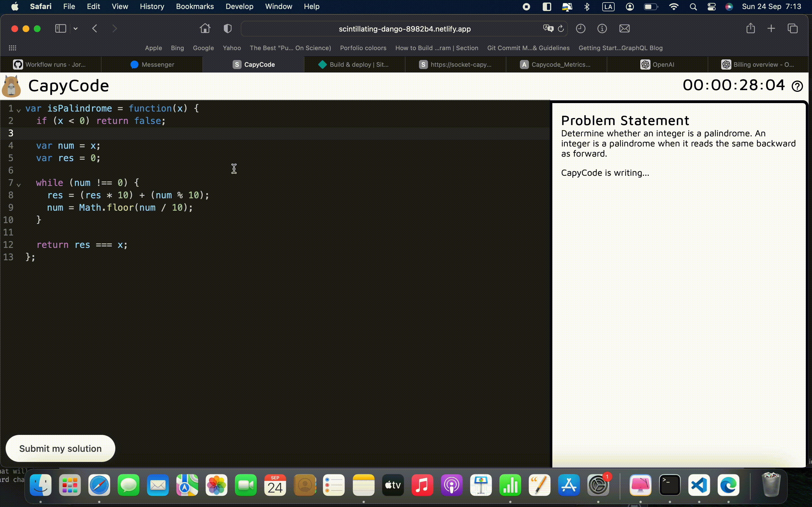Image resolution: width=812 pixels, height=507 pixels.
Task: Open the Share sheet icon
Action: tap(751, 28)
